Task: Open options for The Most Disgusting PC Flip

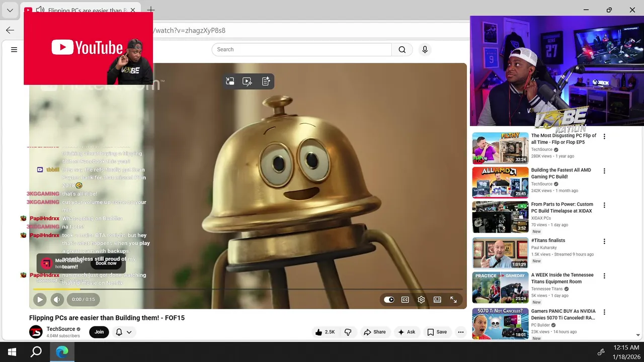Action: [604, 136]
